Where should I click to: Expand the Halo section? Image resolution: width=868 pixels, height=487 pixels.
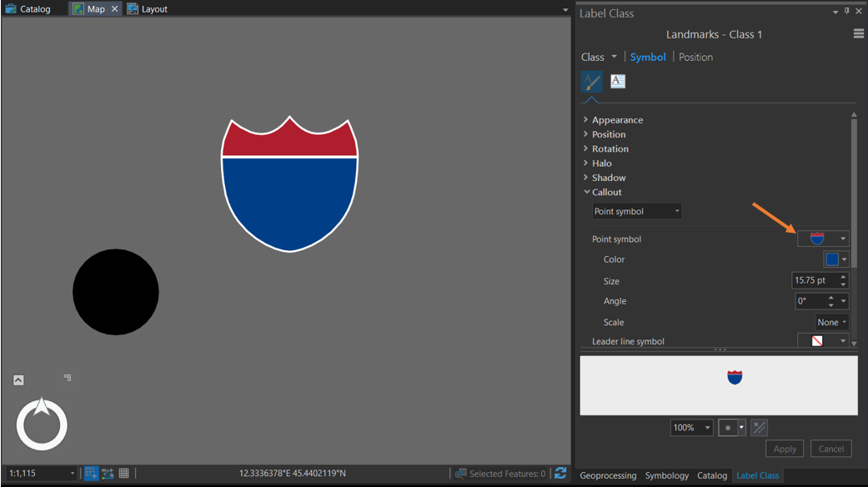point(585,163)
